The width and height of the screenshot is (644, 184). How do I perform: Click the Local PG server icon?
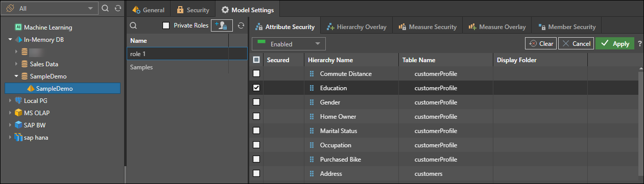[x=19, y=101]
